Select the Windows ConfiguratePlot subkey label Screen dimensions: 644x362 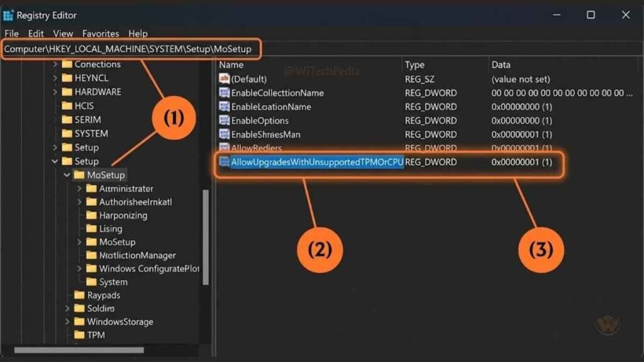click(x=149, y=269)
